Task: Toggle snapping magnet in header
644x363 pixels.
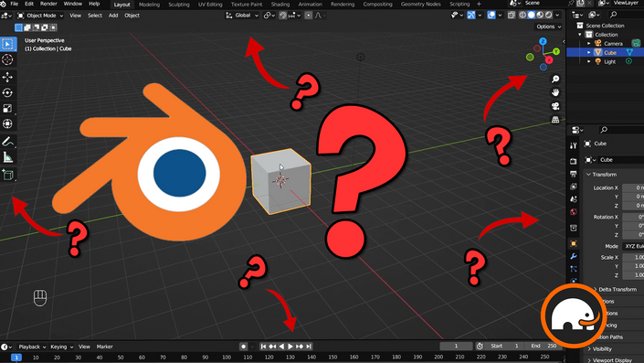Action: (283, 16)
